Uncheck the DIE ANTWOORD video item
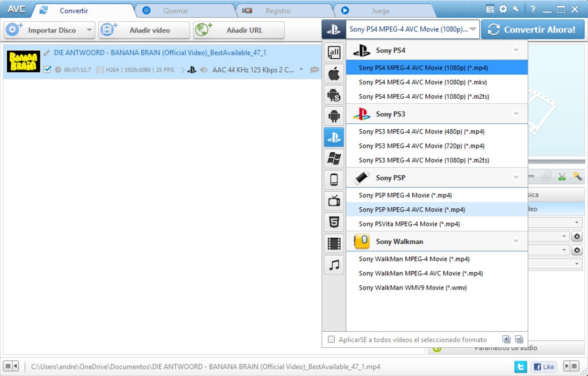Viewport: 588px width, 376px height. click(47, 69)
